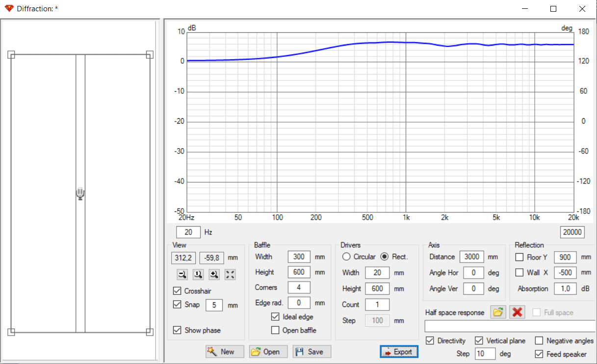Uncheck Show phase

pos(178,330)
